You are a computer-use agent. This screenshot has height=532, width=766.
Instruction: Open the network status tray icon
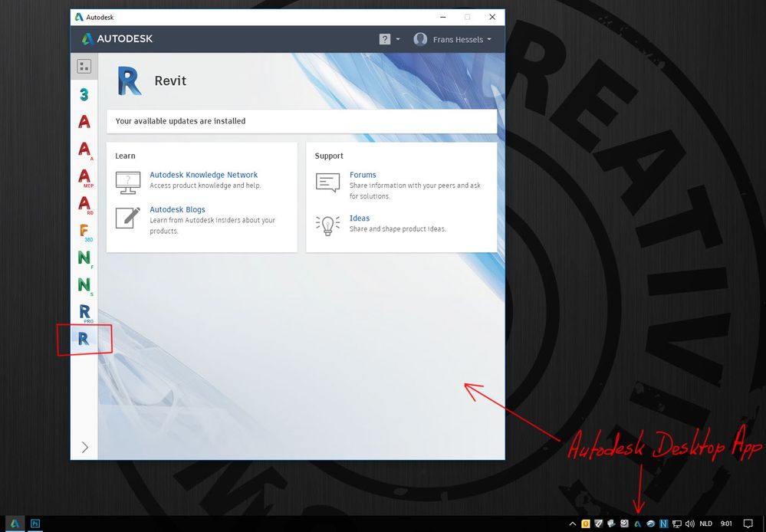677,524
